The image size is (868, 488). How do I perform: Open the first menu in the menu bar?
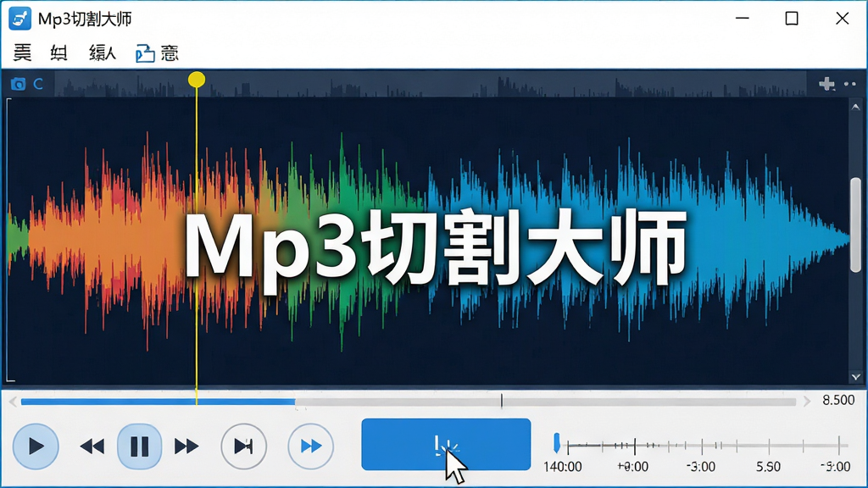click(x=23, y=53)
